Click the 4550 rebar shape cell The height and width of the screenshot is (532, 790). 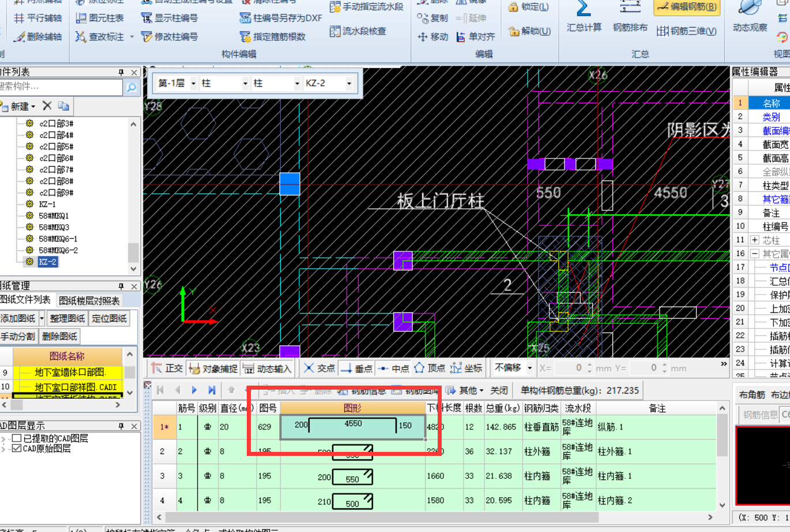(x=353, y=427)
